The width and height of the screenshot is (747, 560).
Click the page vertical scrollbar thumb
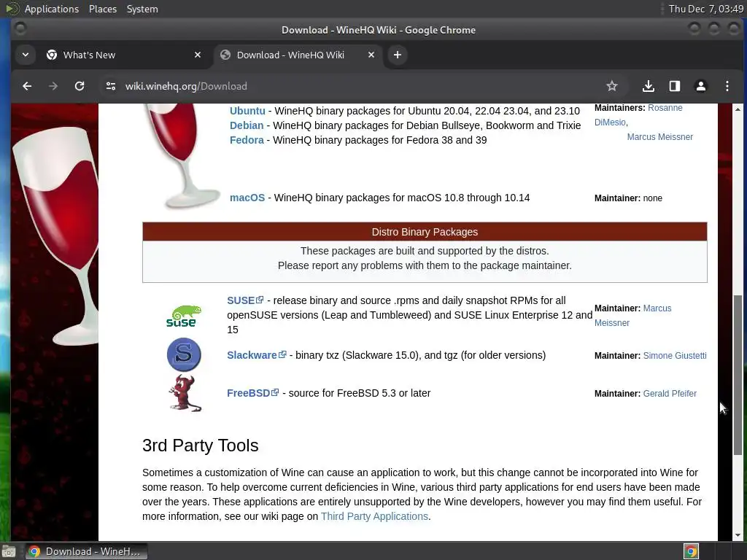[738, 376]
